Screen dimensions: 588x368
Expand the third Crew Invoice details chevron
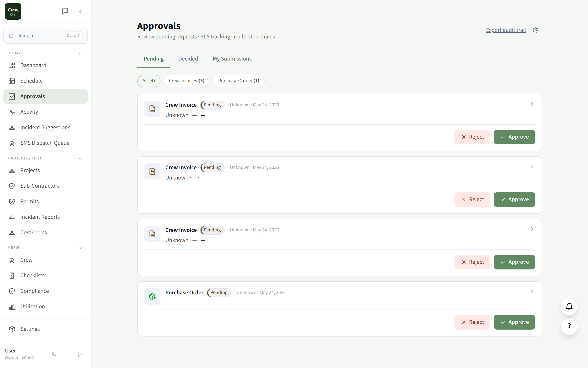pyautogui.click(x=532, y=229)
